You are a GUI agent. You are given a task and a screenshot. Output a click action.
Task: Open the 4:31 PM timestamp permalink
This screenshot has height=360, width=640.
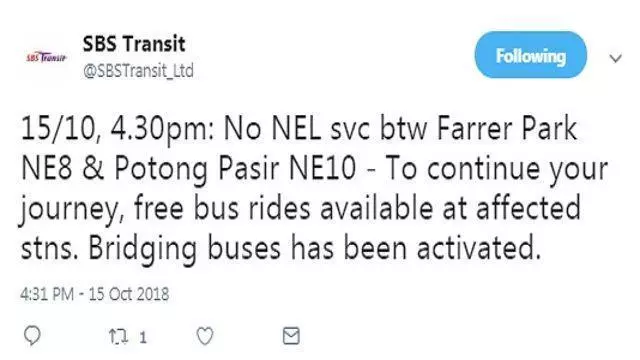tap(47, 294)
